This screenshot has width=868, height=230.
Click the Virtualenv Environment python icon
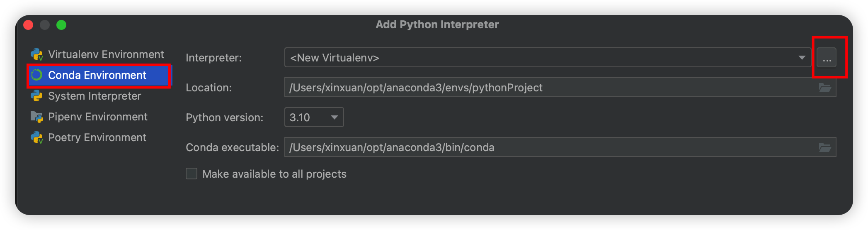(37, 54)
